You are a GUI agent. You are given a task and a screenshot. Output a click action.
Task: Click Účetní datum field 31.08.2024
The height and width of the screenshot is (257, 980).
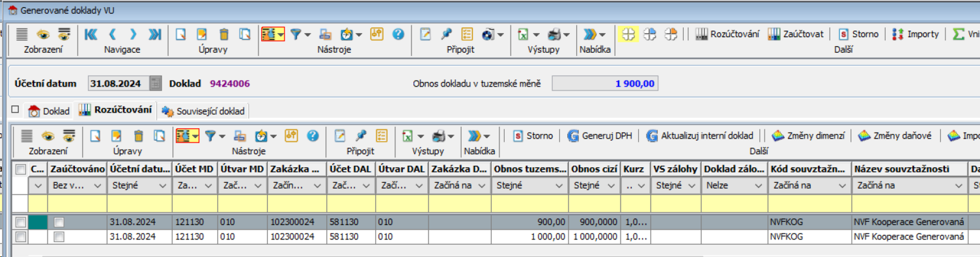pos(119,83)
